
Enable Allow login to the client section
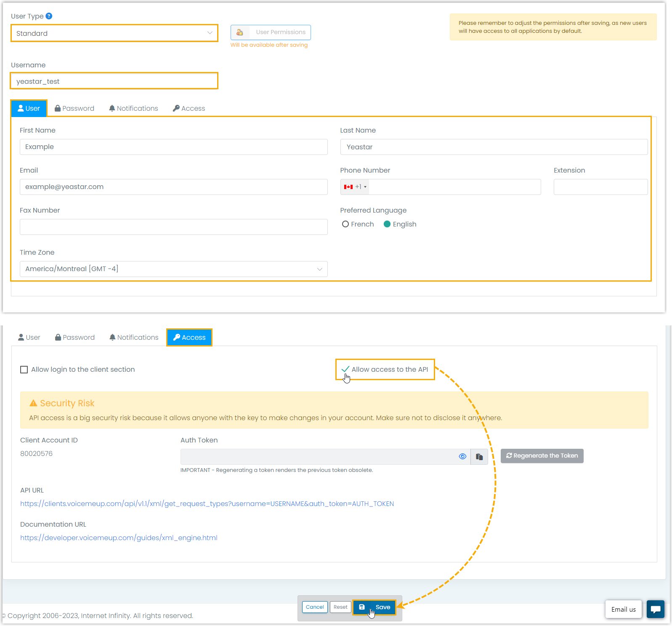click(x=24, y=370)
